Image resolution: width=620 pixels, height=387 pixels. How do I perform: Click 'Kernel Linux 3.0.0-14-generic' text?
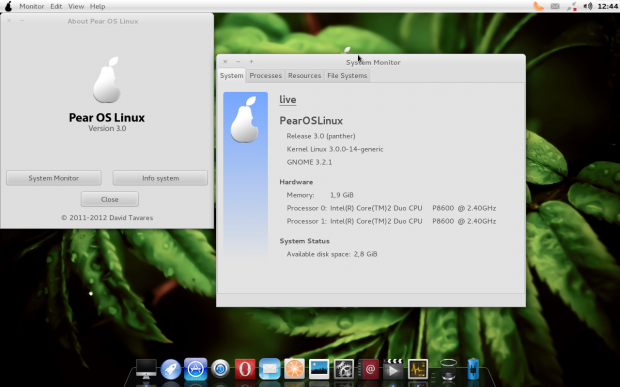335,149
